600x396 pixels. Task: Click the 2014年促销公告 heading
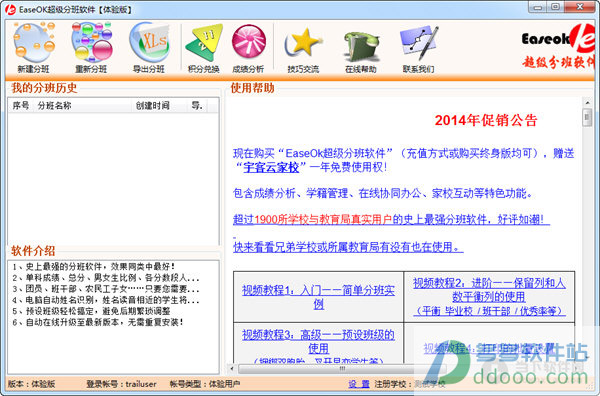pos(486,120)
